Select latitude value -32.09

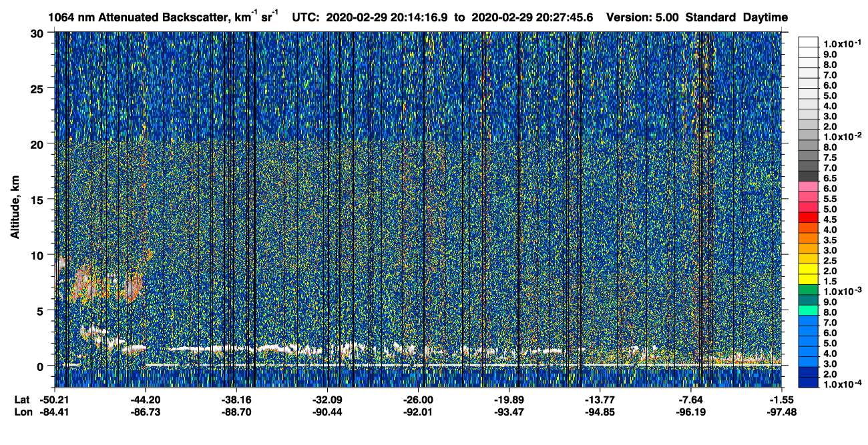[x=327, y=400]
